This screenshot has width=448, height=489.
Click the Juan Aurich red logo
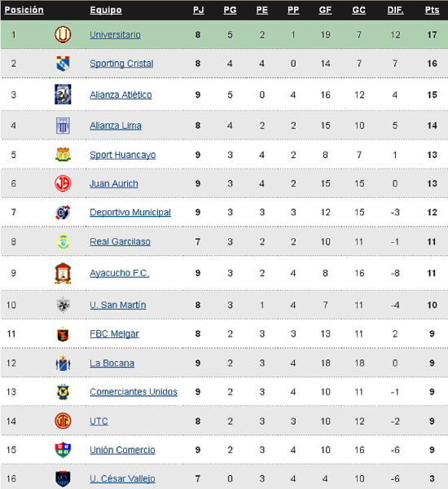click(x=63, y=183)
